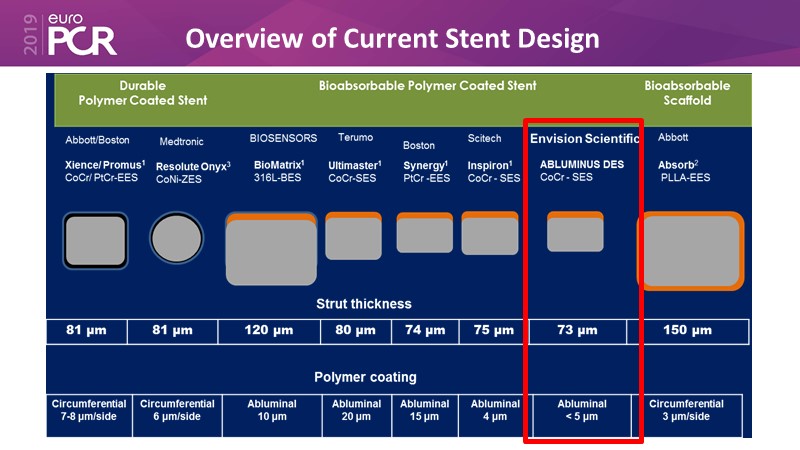Viewport: 800px width, 450px height.
Task: Click the 120 µm strut thickness cell
Action: click(271, 331)
